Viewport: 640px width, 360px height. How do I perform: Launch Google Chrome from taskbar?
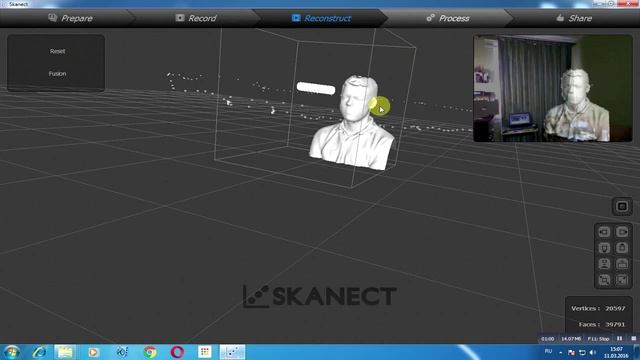coord(150,352)
